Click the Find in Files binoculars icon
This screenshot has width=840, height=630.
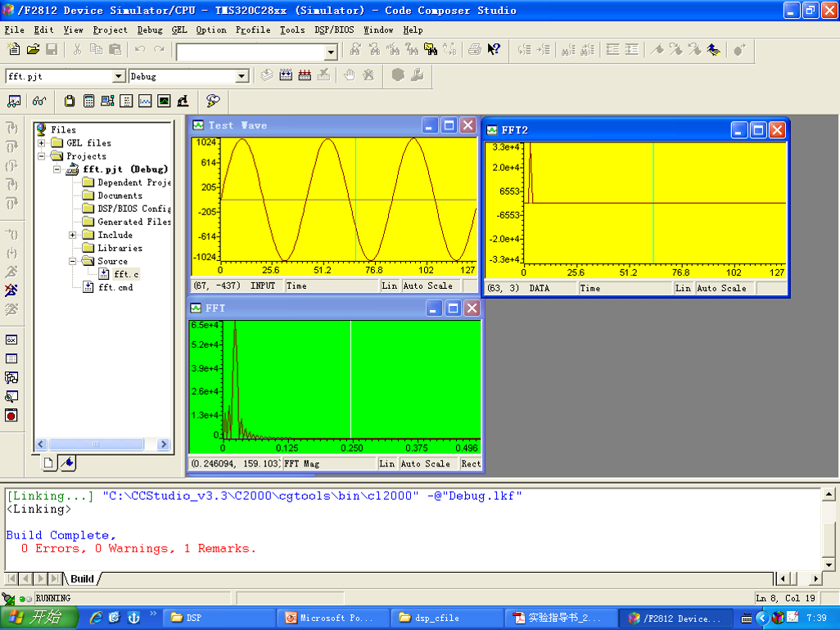[431, 50]
